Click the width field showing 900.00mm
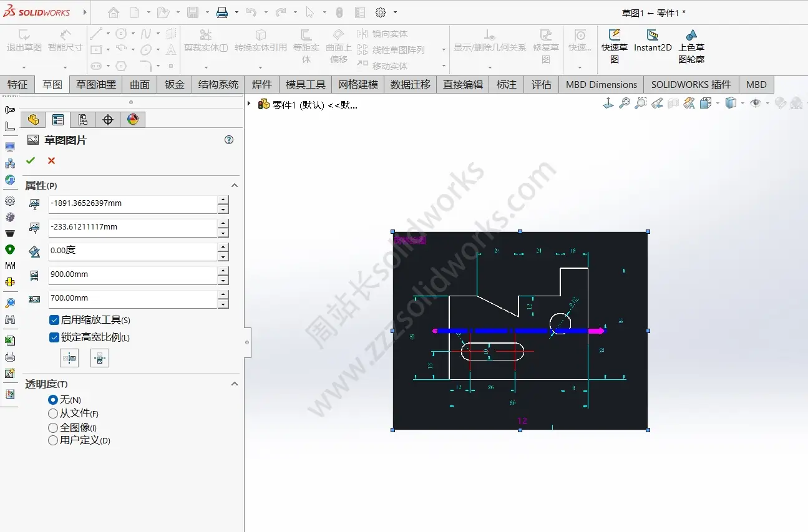808x532 pixels. coord(133,275)
